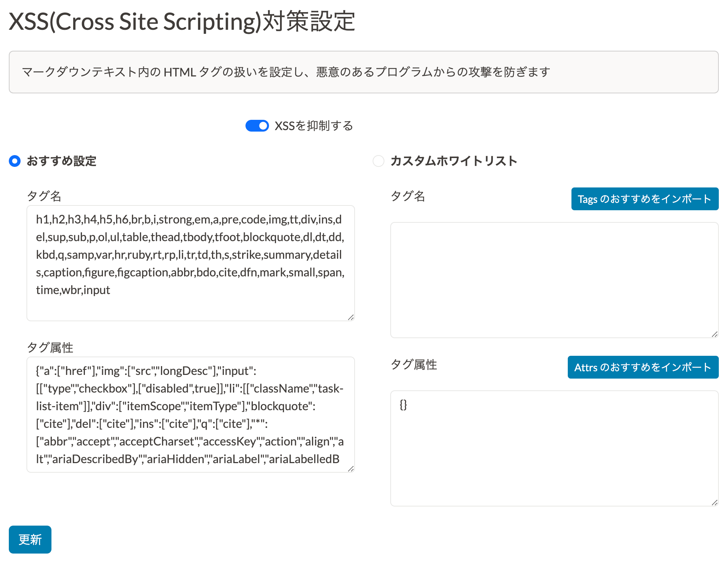
Task: Click the カスタムホワイトリスト label text
Action: 454,161
